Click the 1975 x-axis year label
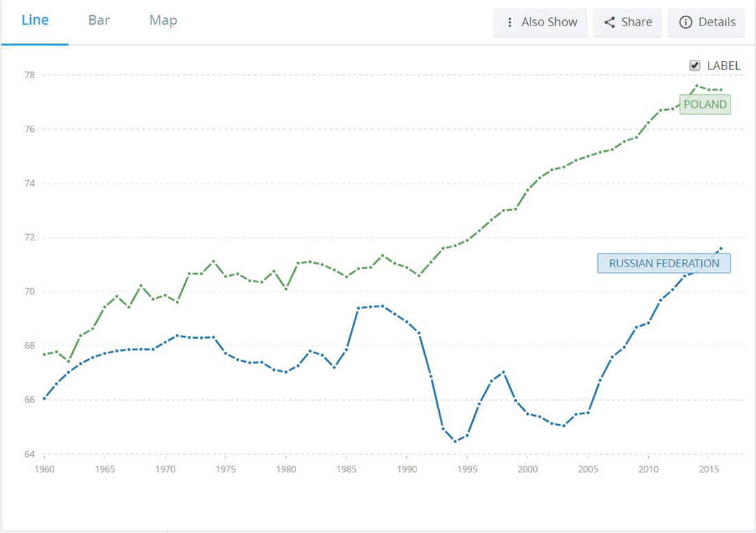The height and width of the screenshot is (533, 756). point(225,469)
